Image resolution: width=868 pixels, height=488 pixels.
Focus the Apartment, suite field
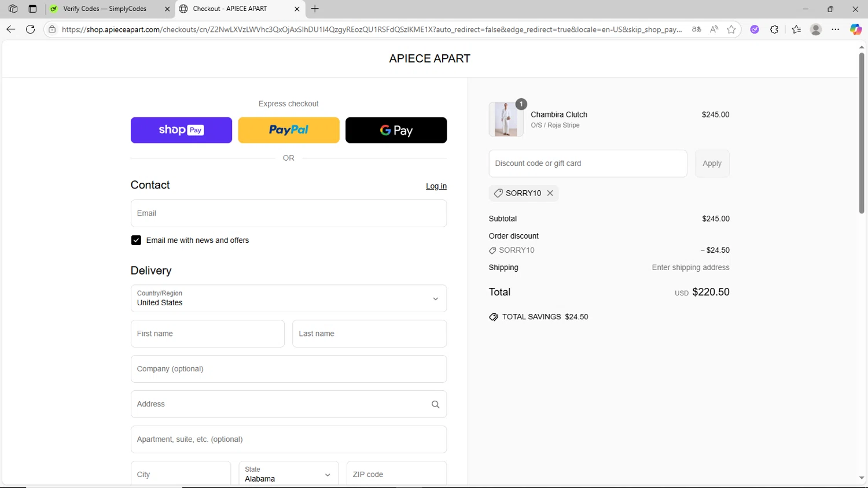point(289,439)
